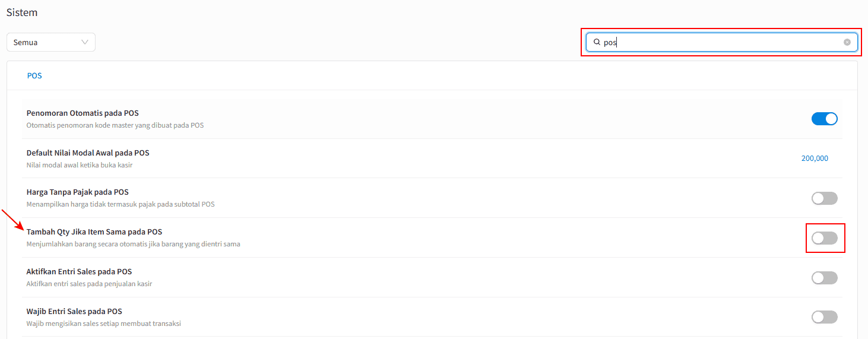Click Tambah Qty Jika Item Sama title
Viewport: 868px width, 339px height.
coord(94,232)
